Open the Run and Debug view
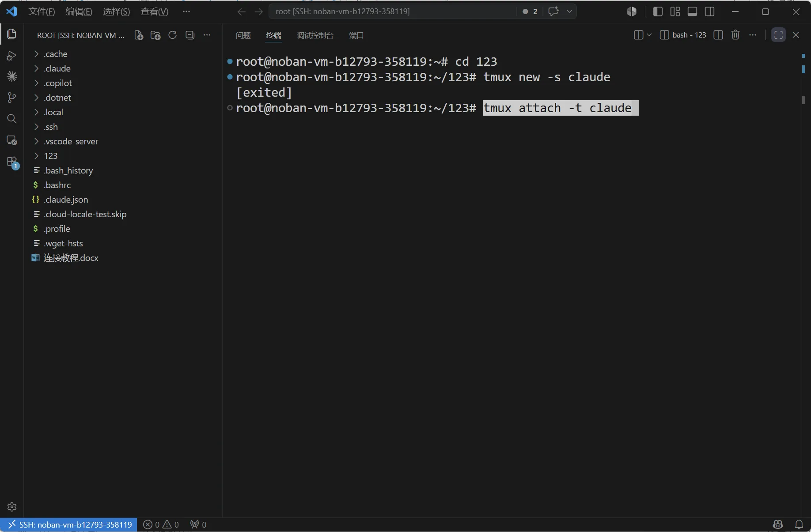The height and width of the screenshot is (532, 811). click(12, 56)
